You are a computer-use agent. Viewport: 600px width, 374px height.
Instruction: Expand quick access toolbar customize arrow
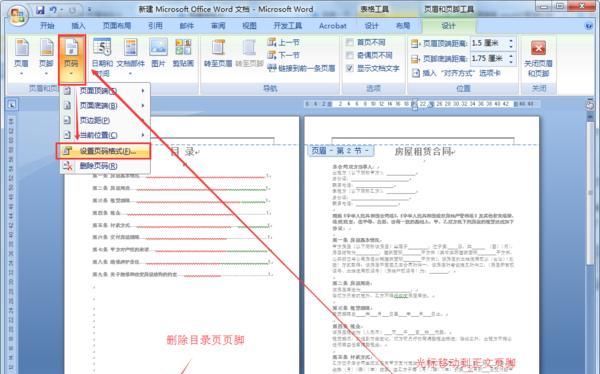[90, 10]
